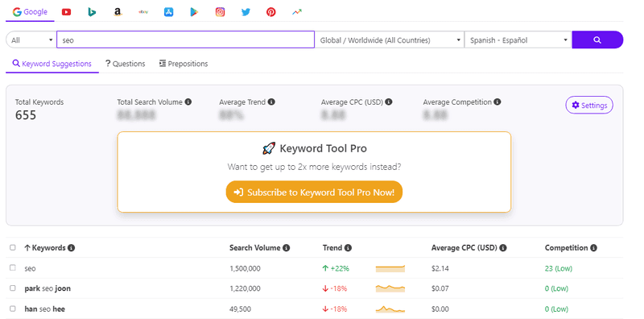Click the trend sparkline for han seo hee

390,309
